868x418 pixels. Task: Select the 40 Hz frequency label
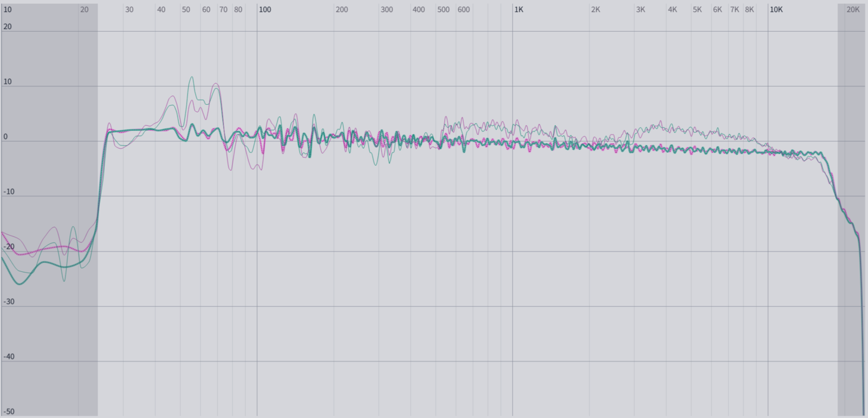(x=161, y=10)
